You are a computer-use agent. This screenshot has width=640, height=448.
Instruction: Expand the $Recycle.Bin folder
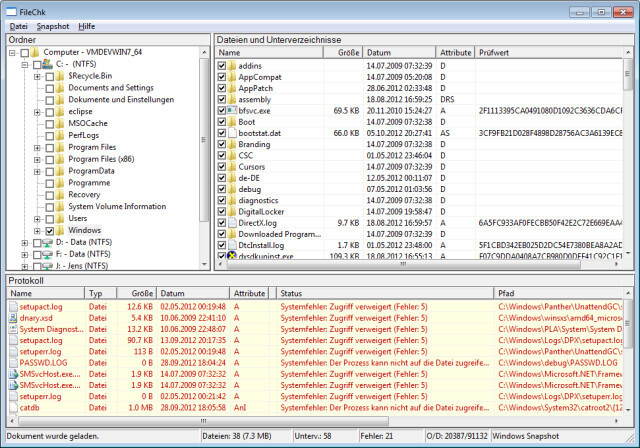click(37, 76)
